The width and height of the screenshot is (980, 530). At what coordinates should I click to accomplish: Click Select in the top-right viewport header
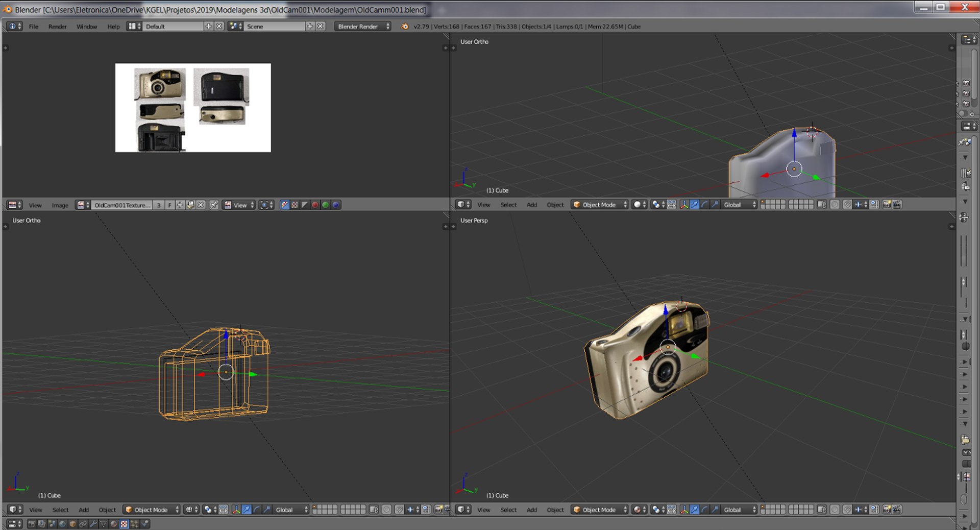coord(508,205)
